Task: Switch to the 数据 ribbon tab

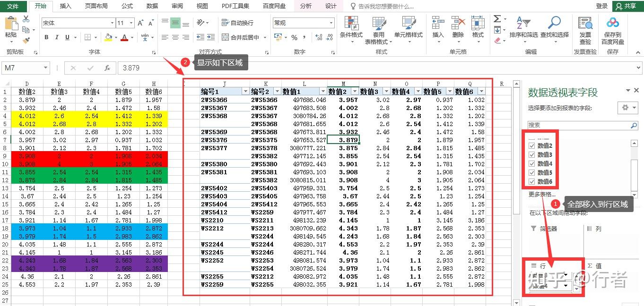Action: coord(151,6)
